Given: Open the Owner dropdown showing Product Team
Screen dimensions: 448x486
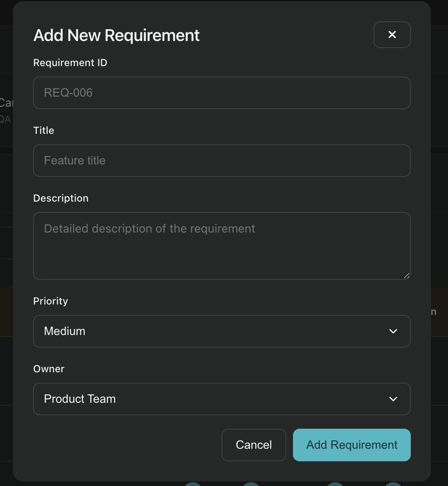Looking at the screenshot, I should pos(222,399).
